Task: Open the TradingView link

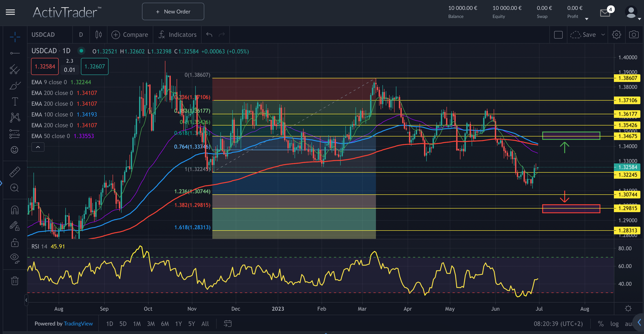Action: (x=78, y=323)
